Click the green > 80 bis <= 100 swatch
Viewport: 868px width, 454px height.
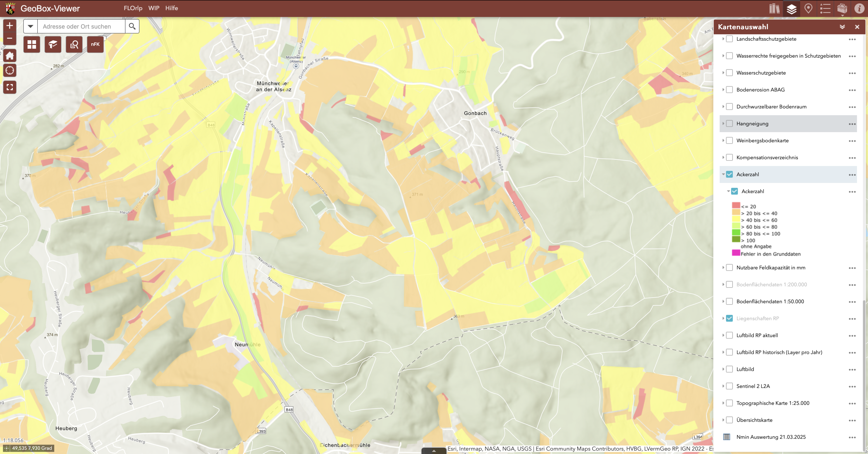pos(736,232)
